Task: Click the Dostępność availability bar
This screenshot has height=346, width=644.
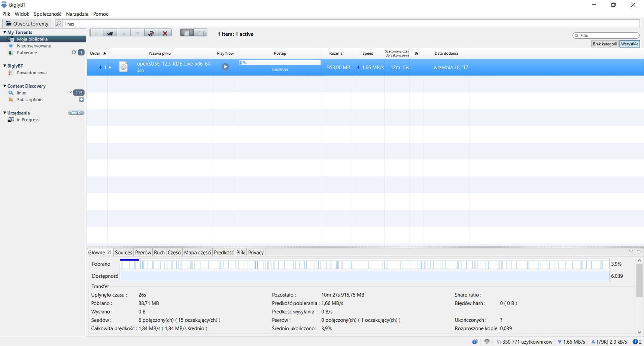Action: (x=364, y=276)
